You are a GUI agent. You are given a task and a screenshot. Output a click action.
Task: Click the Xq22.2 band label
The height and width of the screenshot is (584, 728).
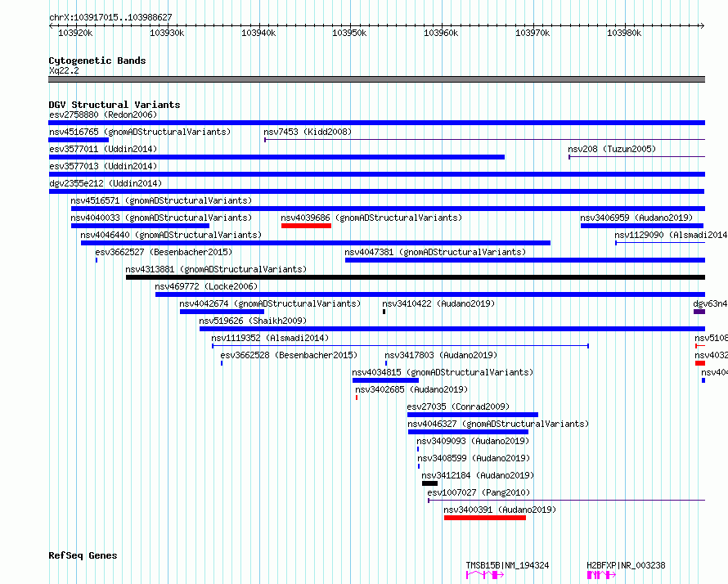64,70
